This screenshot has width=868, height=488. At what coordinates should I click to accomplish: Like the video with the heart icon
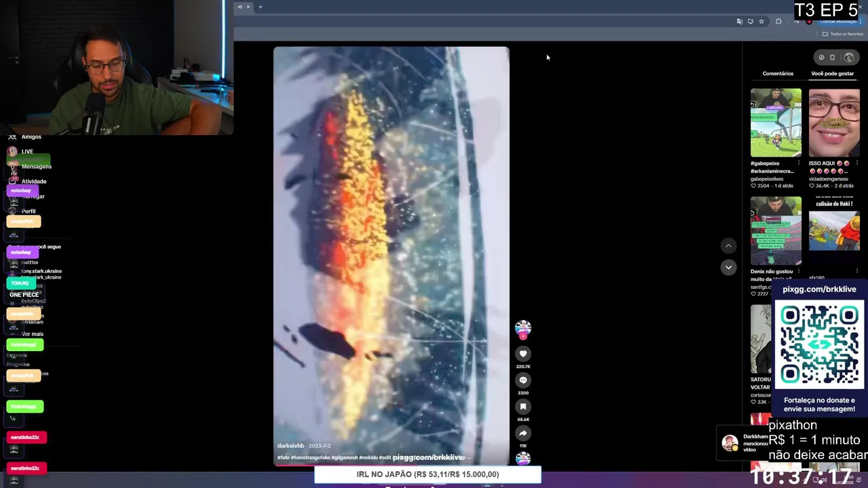tap(523, 354)
